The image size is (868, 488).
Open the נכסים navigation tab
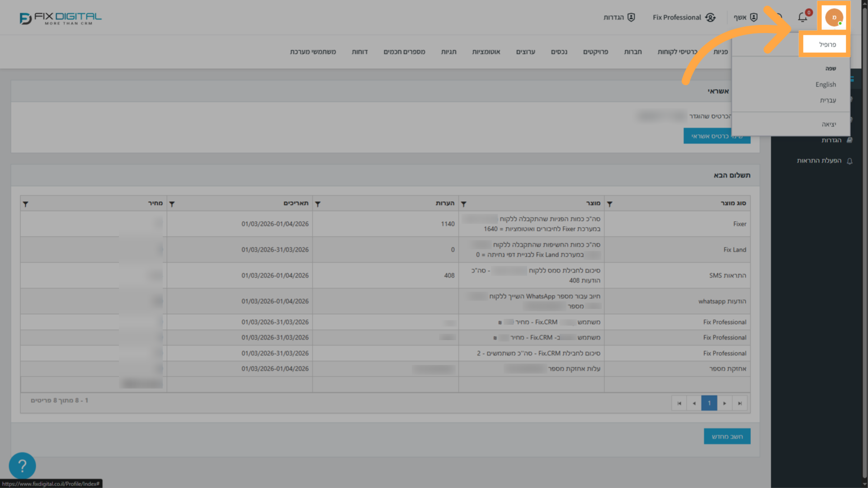tap(559, 52)
